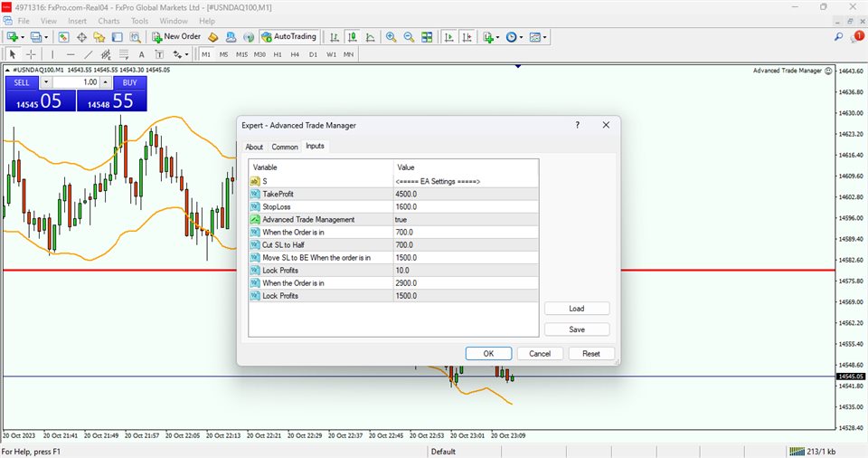This screenshot has height=458, width=868.
Task: Click Load to import inputs
Action: tap(577, 309)
